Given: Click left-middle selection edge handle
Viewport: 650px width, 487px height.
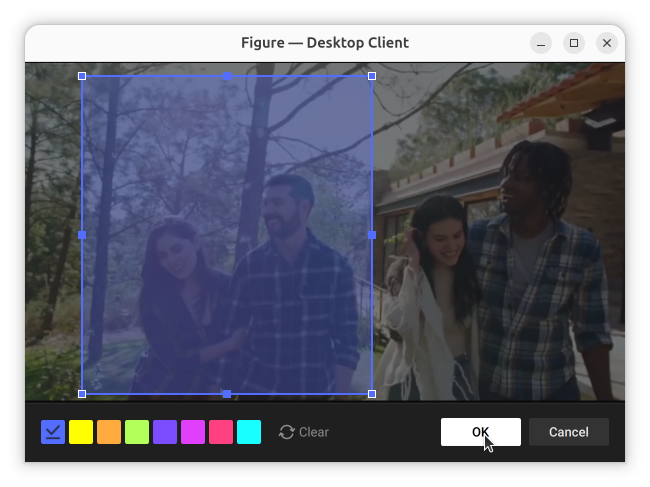Looking at the screenshot, I should 82,235.
